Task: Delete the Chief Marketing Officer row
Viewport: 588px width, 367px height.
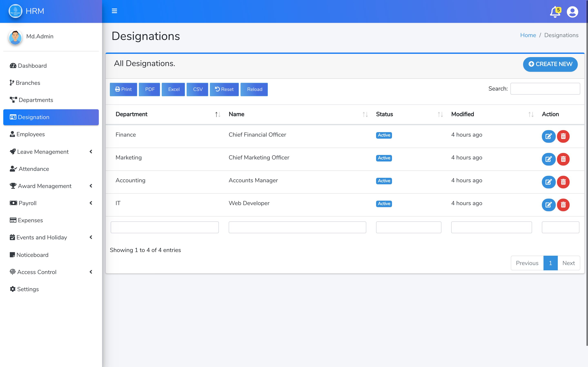Action: tap(563, 159)
